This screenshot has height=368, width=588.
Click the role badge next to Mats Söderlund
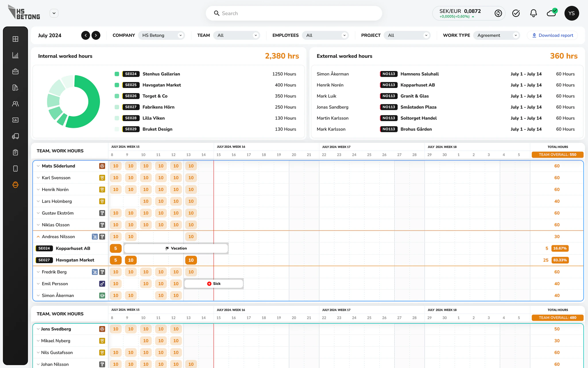[x=102, y=166]
